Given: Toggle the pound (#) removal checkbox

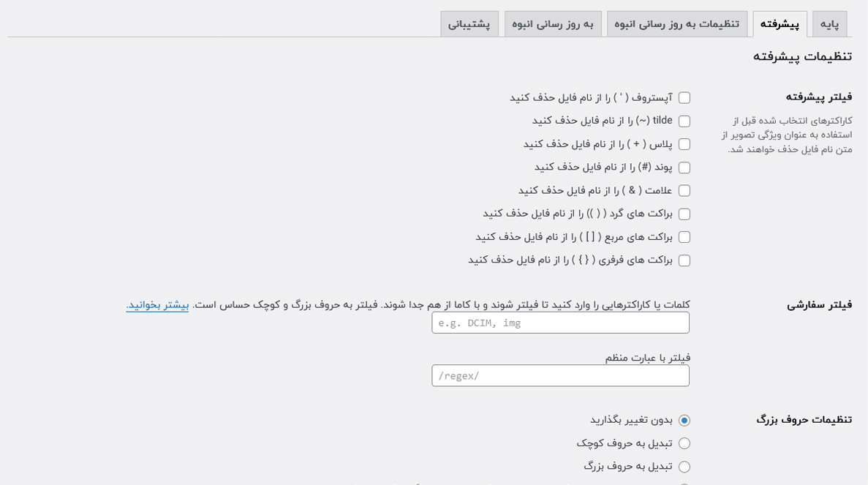Looking at the screenshot, I should 684,168.
